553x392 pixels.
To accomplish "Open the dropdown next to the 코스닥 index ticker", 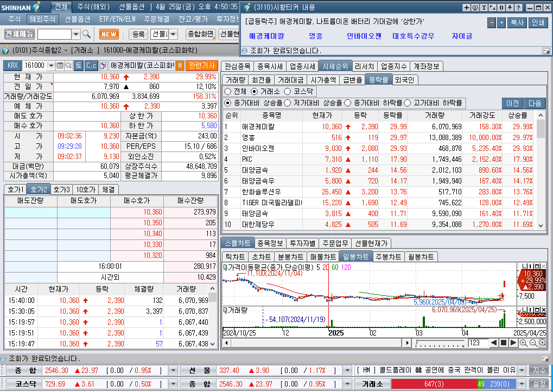I will pos(173,384).
